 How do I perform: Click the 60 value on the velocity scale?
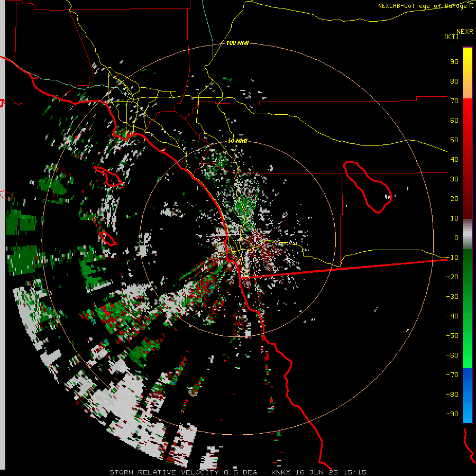[x=454, y=120]
